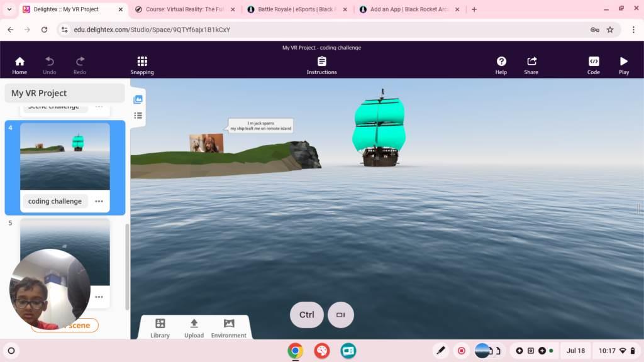The width and height of the screenshot is (644, 362).
Task: Click the 'I m jack sparro' speech bubble
Action: coord(261,126)
